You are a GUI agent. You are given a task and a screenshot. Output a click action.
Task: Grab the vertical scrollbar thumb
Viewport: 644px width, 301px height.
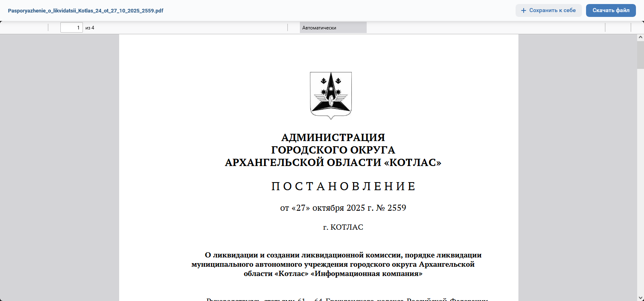click(x=640, y=55)
